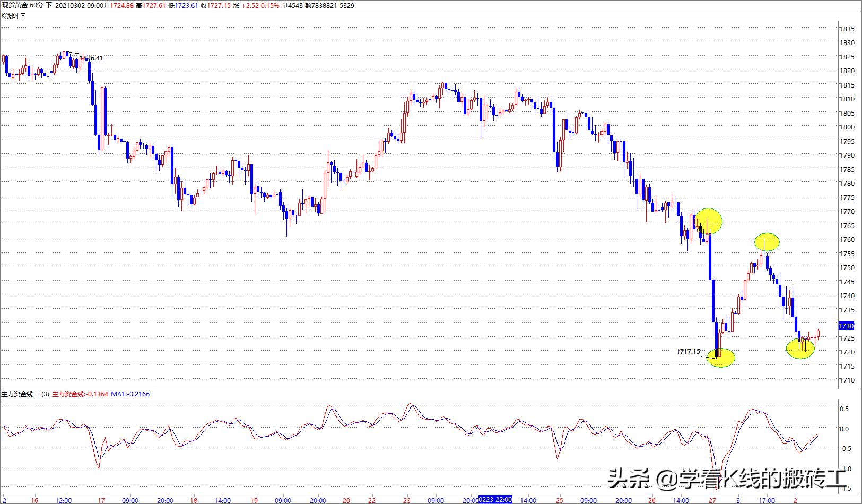Click the blue MA1:-0.2166 reading
The width and height of the screenshot is (862, 504).
click(130, 394)
